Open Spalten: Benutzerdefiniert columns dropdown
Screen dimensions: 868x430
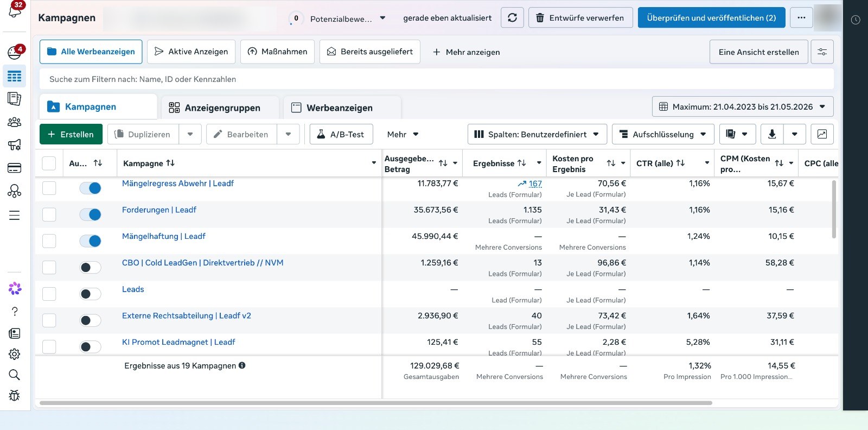pos(537,134)
